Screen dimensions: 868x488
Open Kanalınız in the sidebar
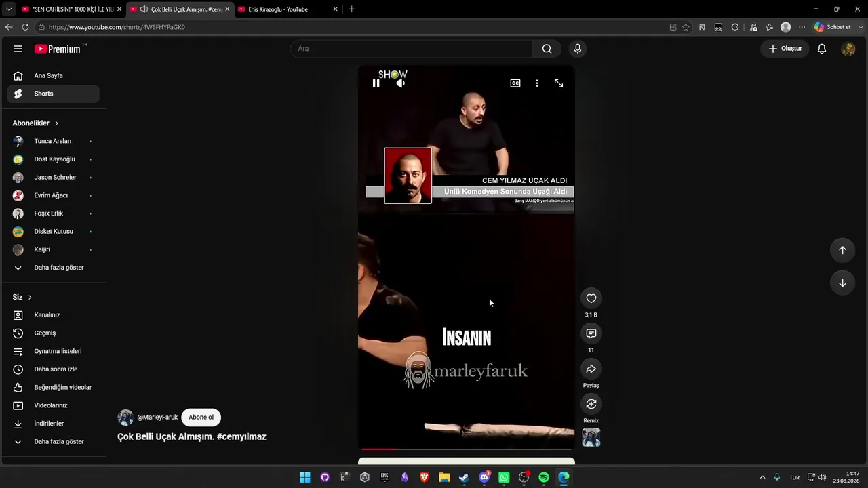tap(54, 315)
